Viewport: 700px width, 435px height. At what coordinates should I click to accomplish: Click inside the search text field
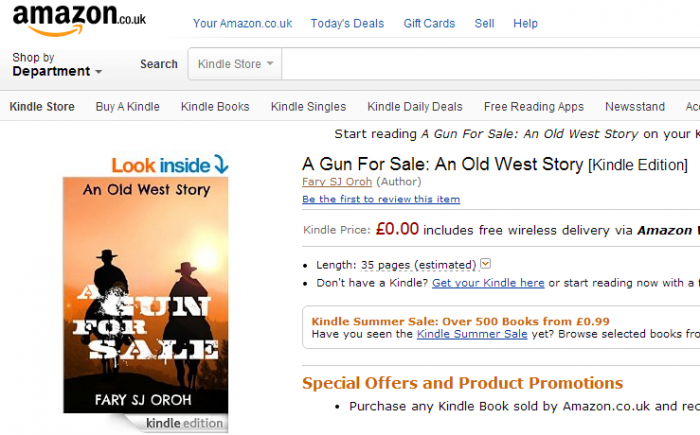pos(491,64)
